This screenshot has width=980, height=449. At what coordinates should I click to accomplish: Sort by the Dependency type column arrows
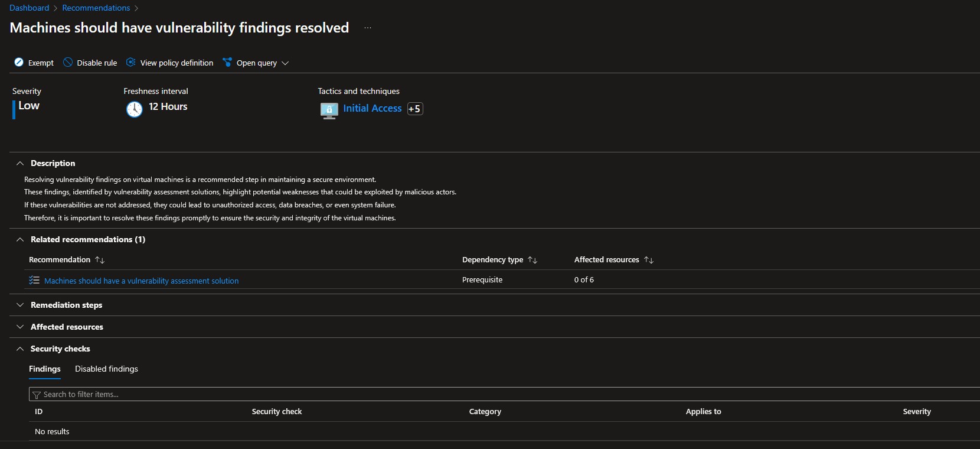(x=533, y=260)
